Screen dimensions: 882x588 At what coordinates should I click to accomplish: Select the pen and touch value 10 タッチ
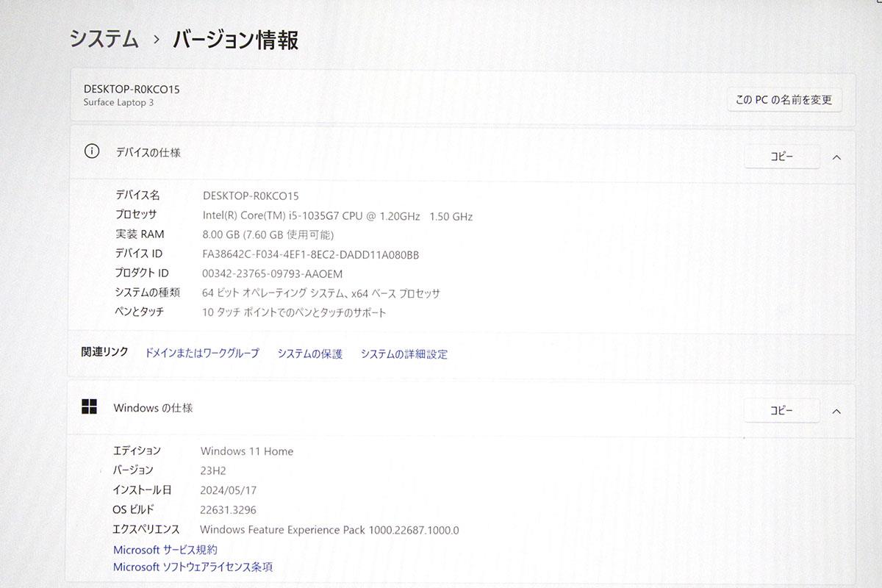(x=294, y=312)
